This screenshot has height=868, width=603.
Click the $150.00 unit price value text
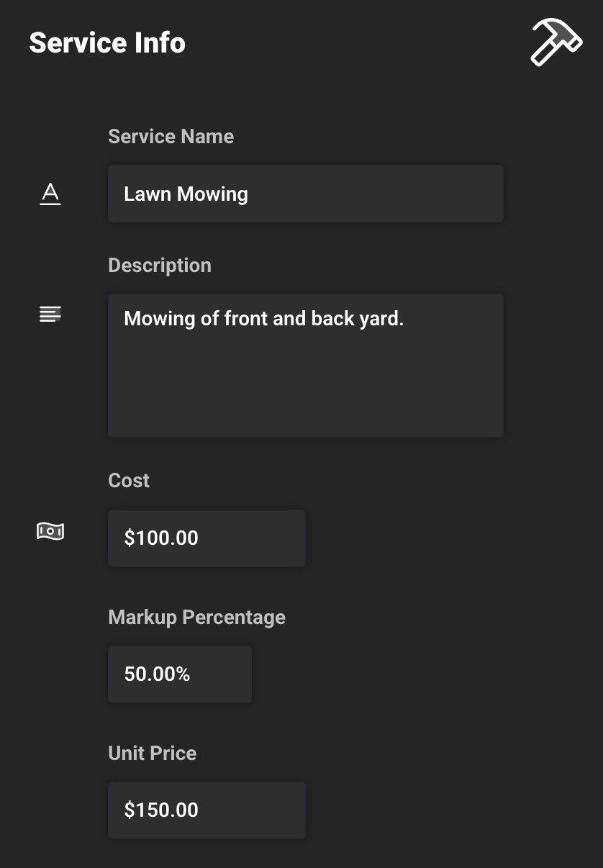tap(160, 810)
